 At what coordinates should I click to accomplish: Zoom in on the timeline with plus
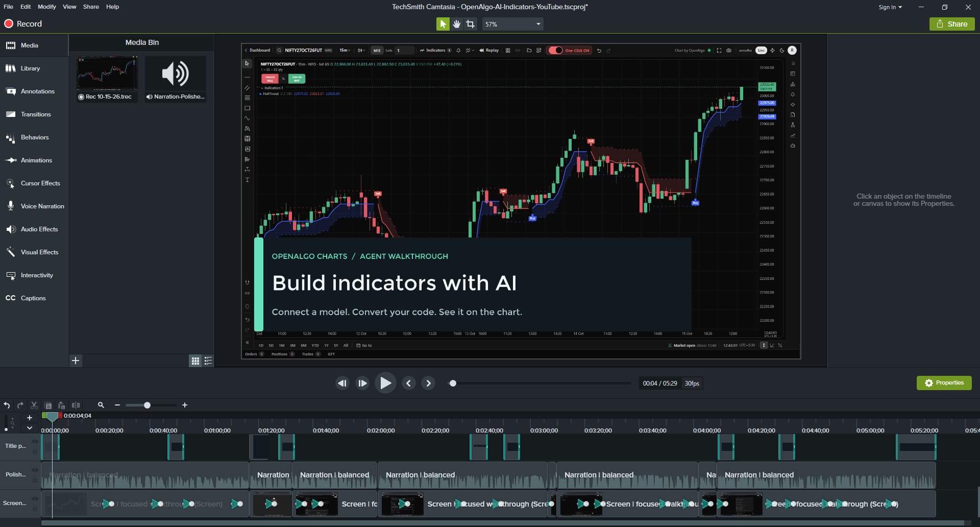coord(185,405)
